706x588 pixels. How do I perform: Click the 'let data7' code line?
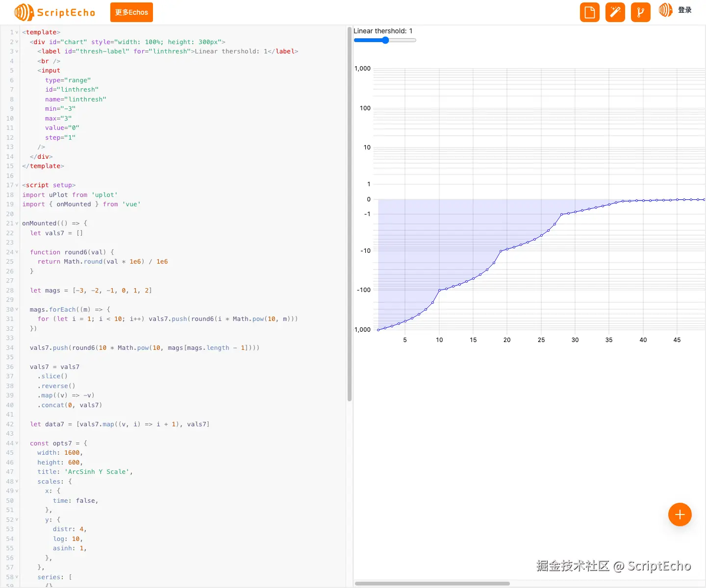click(120, 424)
